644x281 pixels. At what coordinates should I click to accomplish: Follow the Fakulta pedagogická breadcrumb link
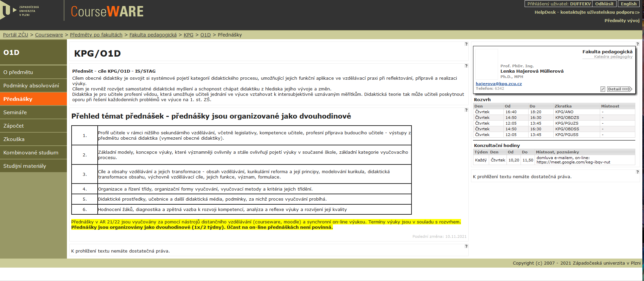[153, 35]
